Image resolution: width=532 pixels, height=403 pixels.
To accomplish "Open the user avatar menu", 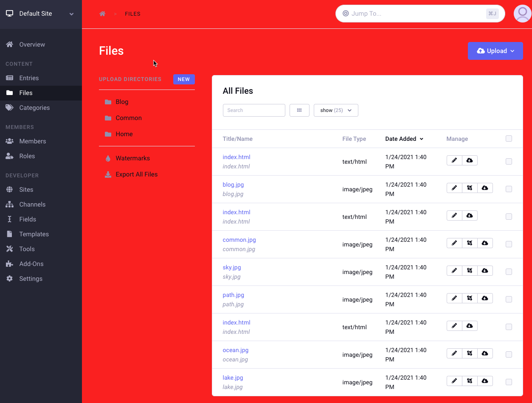I will coord(522,14).
